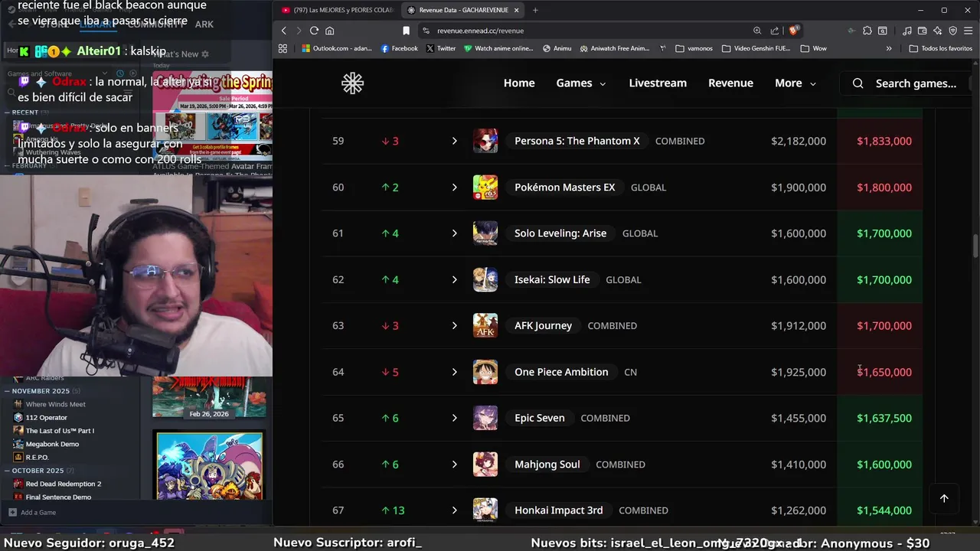Open the Honkai Impact 3rd game link
The width and height of the screenshot is (980, 551).
point(559,510)
